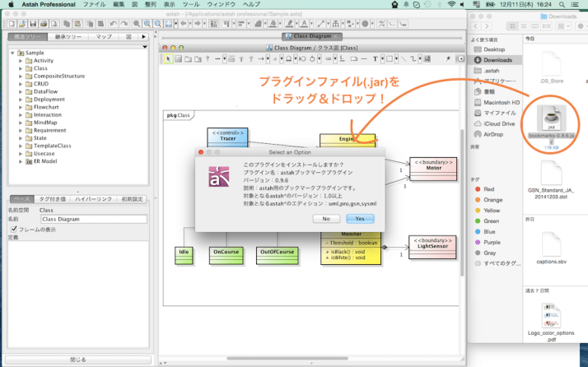Collapse the Sample root tree node

[12, 53]
